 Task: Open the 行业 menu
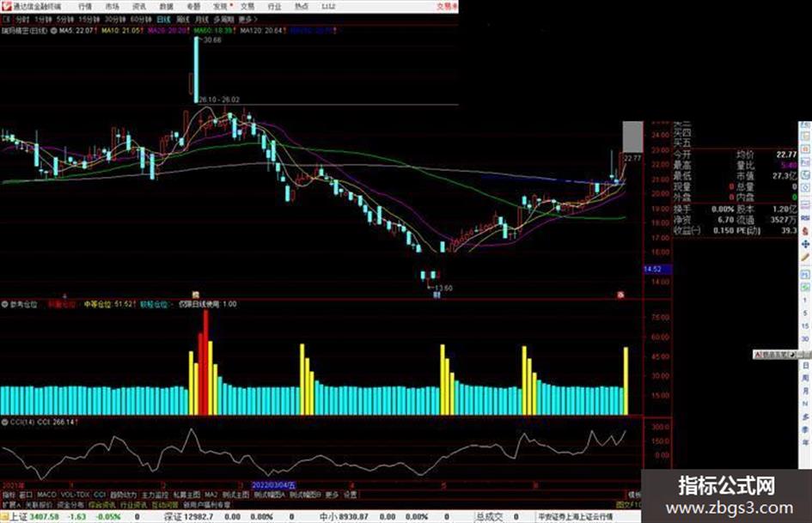(x=274, y=7)
